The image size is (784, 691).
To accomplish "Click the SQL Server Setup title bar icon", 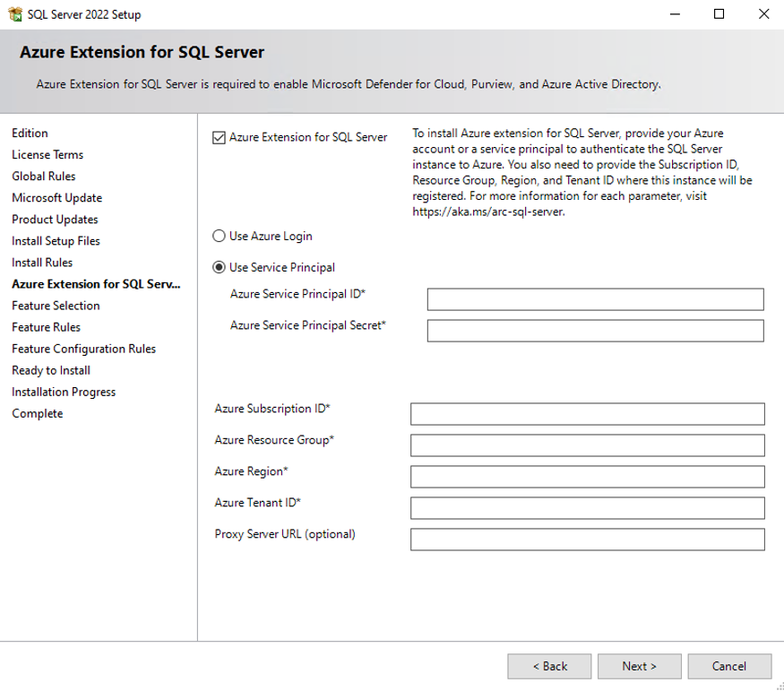I will click(15, 14).
